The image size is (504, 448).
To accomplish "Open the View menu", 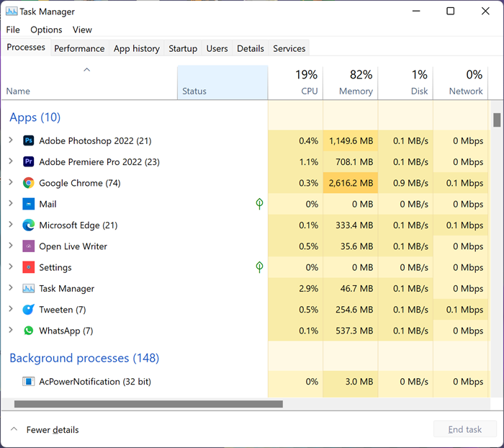I will click(82, 30).
